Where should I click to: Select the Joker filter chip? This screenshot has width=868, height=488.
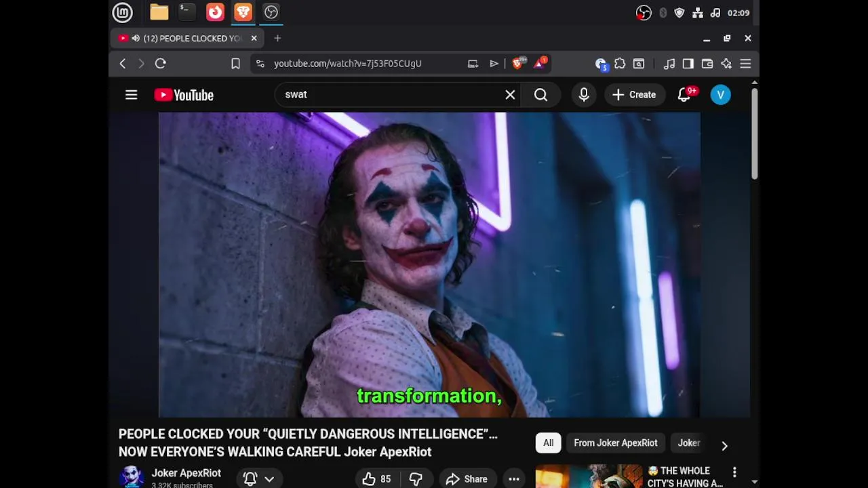pos(689,443)
